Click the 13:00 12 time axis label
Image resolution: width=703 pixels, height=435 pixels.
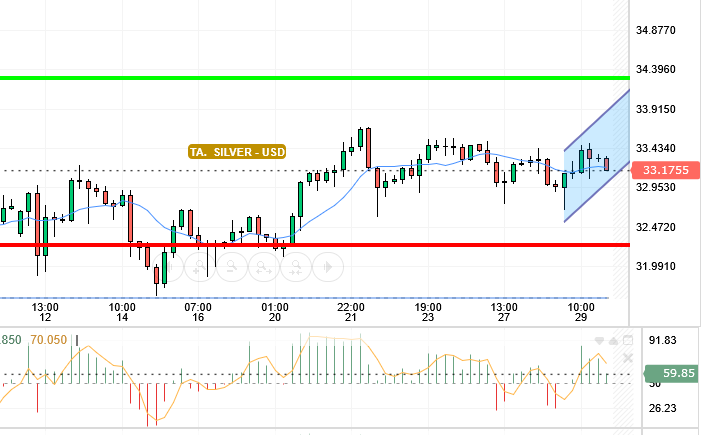45,312
